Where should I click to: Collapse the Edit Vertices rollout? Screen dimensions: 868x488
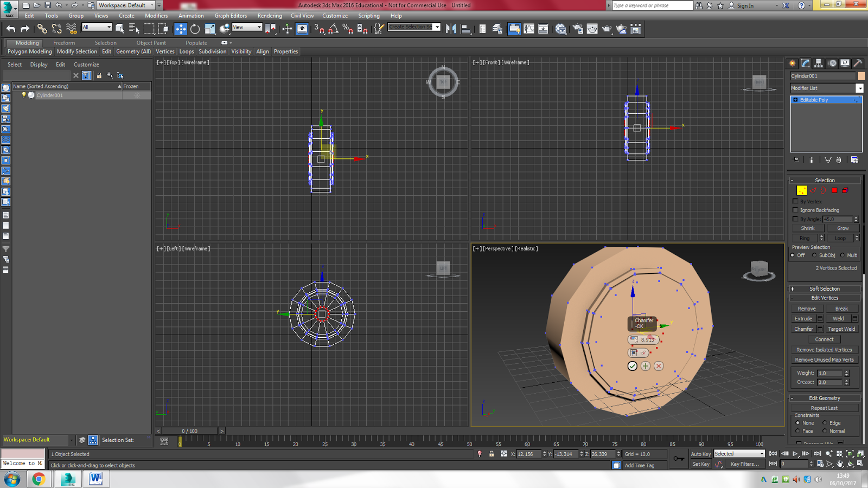pos(825,298)
